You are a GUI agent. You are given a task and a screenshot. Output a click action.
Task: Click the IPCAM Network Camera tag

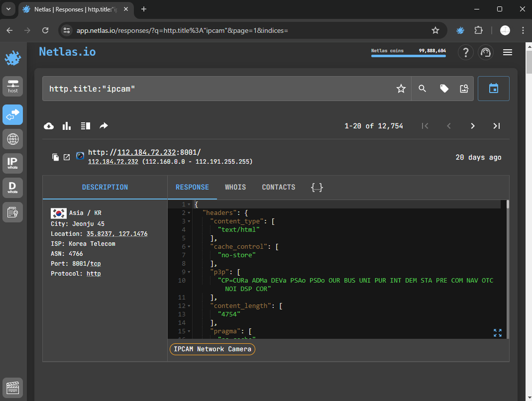pos(212,349)
